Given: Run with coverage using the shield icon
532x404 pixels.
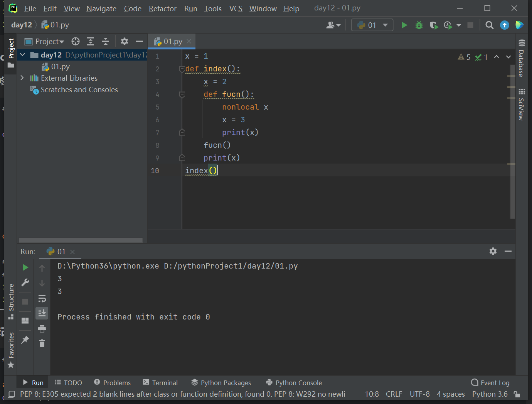Looking at the screenshot, I should pyautogui.click(x=434, y=25).
